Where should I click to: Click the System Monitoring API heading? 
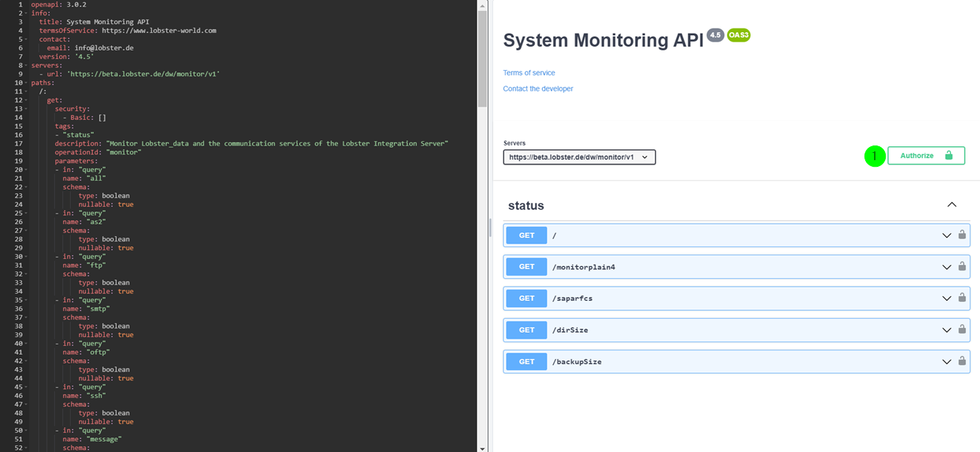coord(604,40)
